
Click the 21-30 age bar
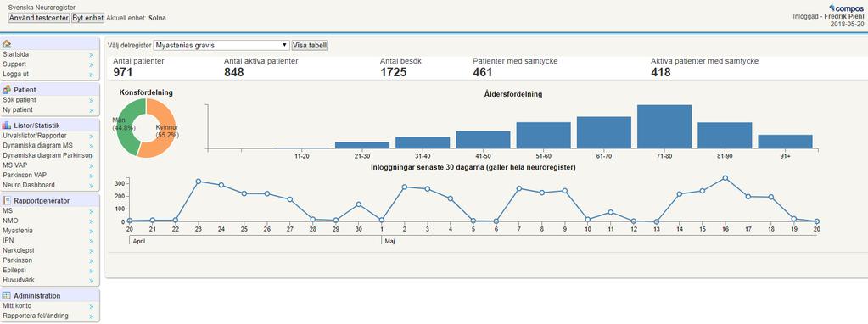click(x=362, y=145)
